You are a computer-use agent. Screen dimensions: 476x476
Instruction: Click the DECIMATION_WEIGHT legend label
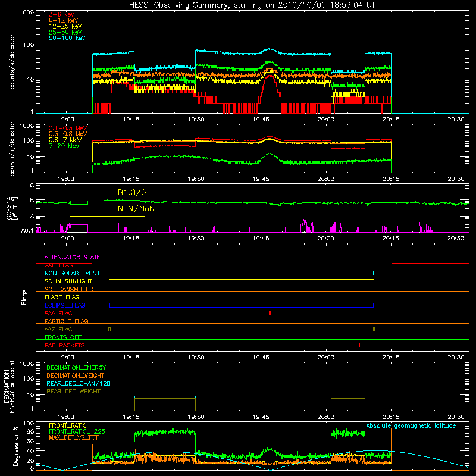(x=76, y=375)
